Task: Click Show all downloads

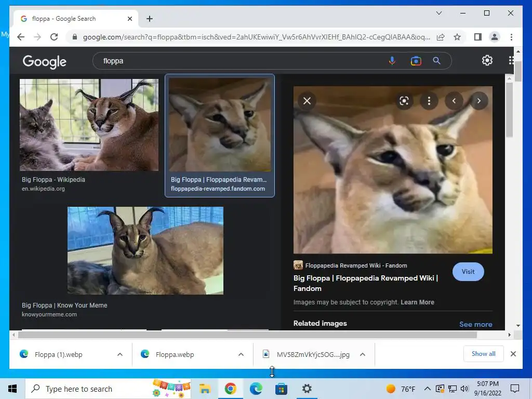Action: (484, 353)
